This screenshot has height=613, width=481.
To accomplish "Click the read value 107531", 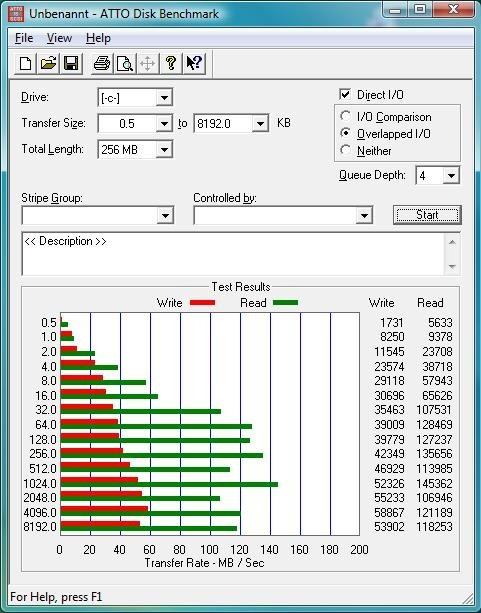I will click(434, 410).
